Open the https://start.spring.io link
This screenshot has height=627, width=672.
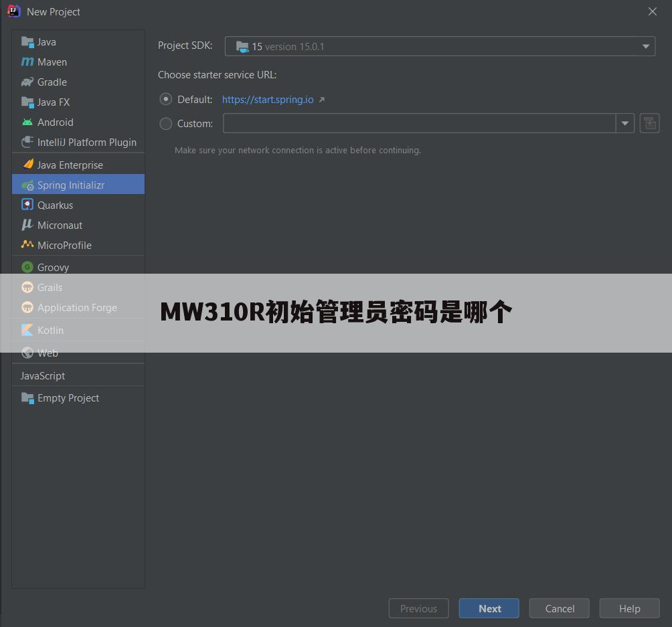coord(268,100)
